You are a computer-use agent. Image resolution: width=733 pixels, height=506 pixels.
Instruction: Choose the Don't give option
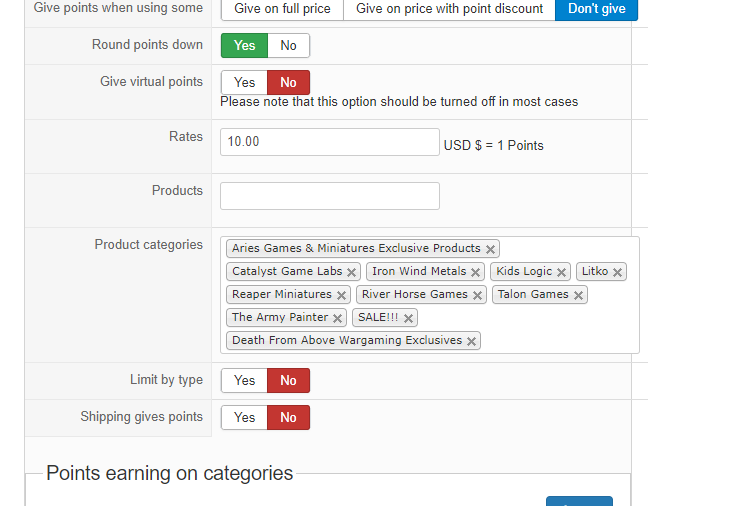click(596, 9)
